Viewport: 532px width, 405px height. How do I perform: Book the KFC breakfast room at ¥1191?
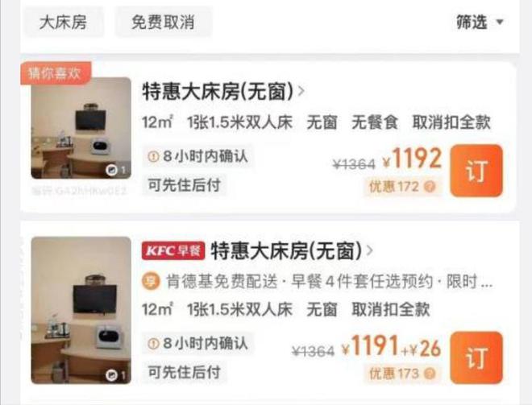click(476, 357)
